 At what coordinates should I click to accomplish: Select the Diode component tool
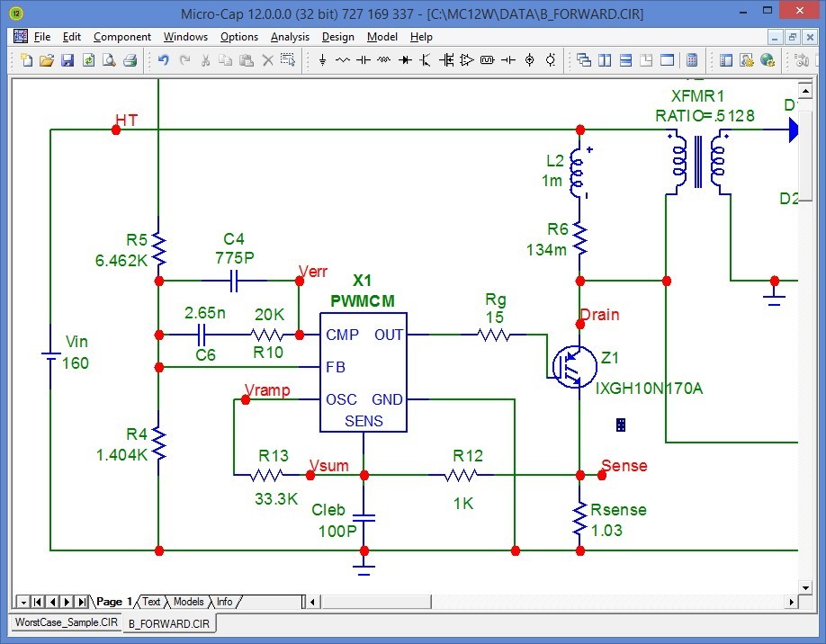(405, 60)
